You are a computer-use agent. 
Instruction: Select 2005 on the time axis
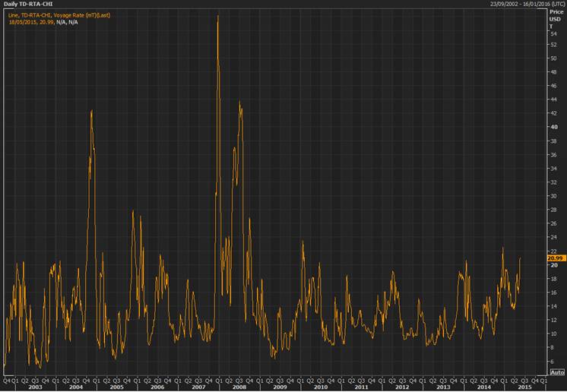click(x=116, y=387)
